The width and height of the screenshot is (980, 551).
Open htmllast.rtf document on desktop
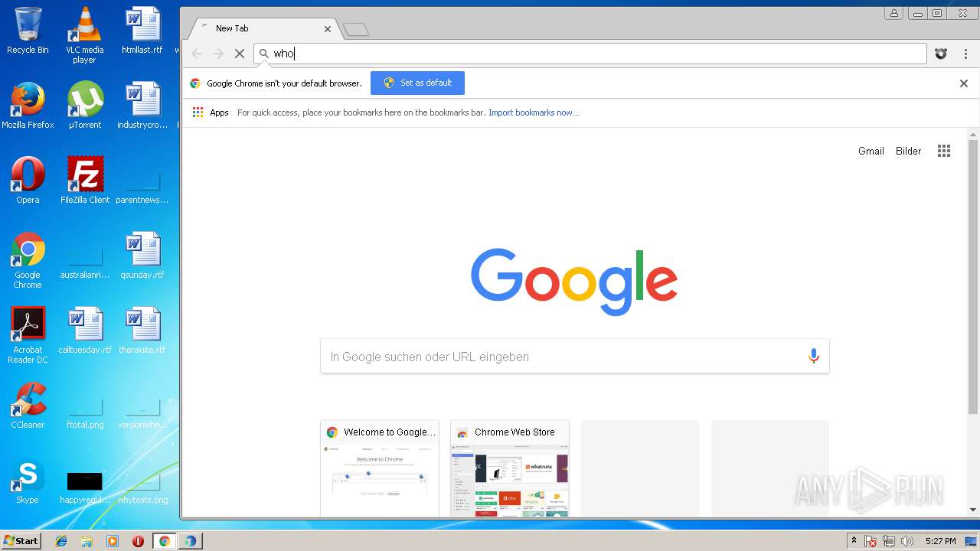(x=142, y=31)
